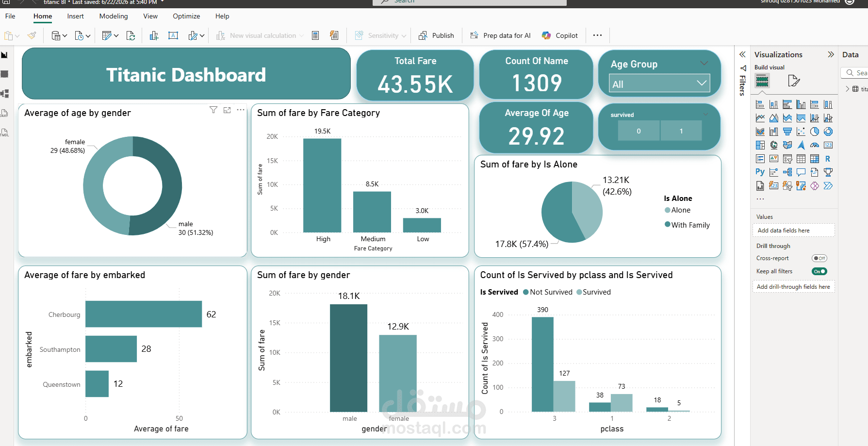868x446 pixels.
Task: Choose the scatter chart visual icon
Action: coord(801,132)
